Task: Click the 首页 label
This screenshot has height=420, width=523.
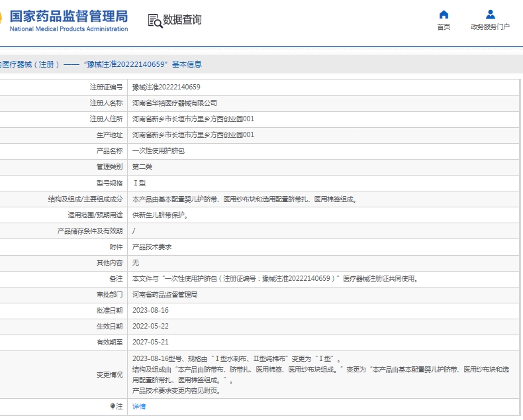Action: (444, 26)
